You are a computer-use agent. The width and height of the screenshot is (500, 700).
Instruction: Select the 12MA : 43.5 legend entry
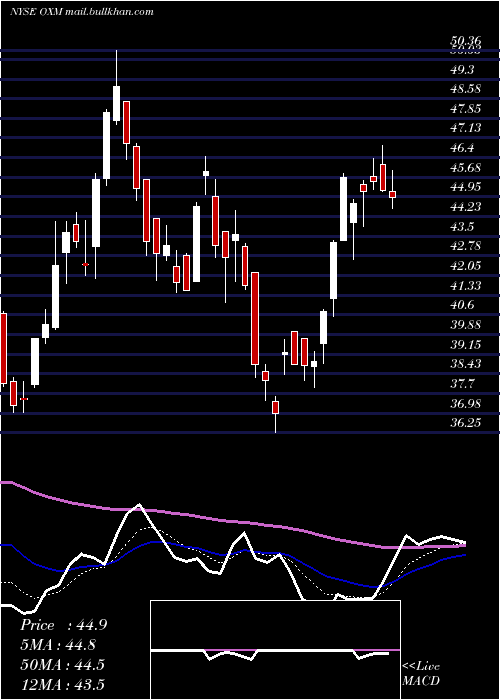[x=62, y=684]
